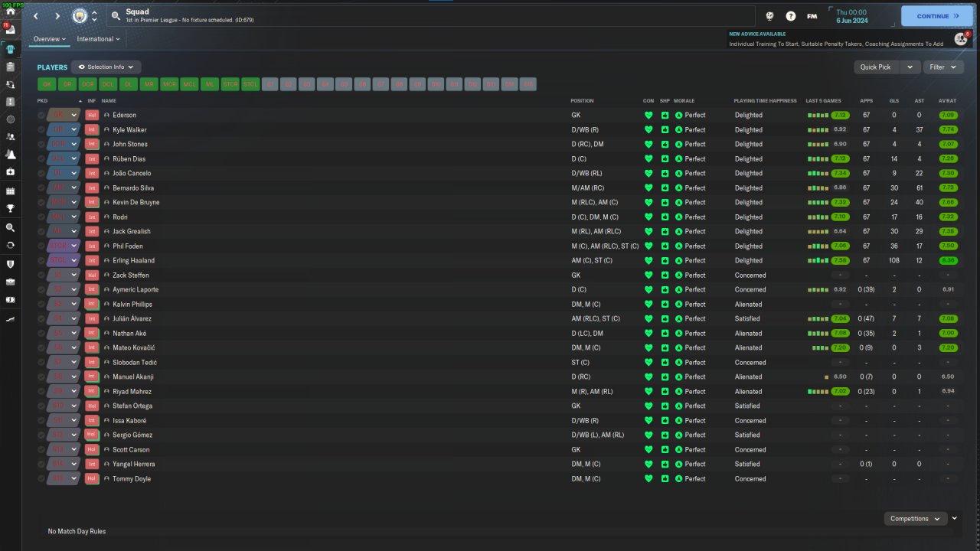This screenshot has height=551, width=980.
Task: Select the Squad shirt icon in the sidebar
Action: click(11, 49)
